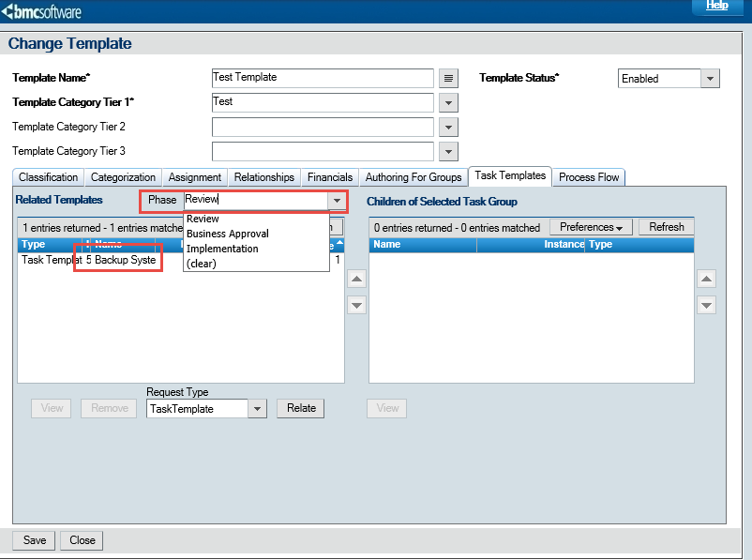Click up arrow beside Children task table
The image size is (752, 560).
click(x=707, y=279)
